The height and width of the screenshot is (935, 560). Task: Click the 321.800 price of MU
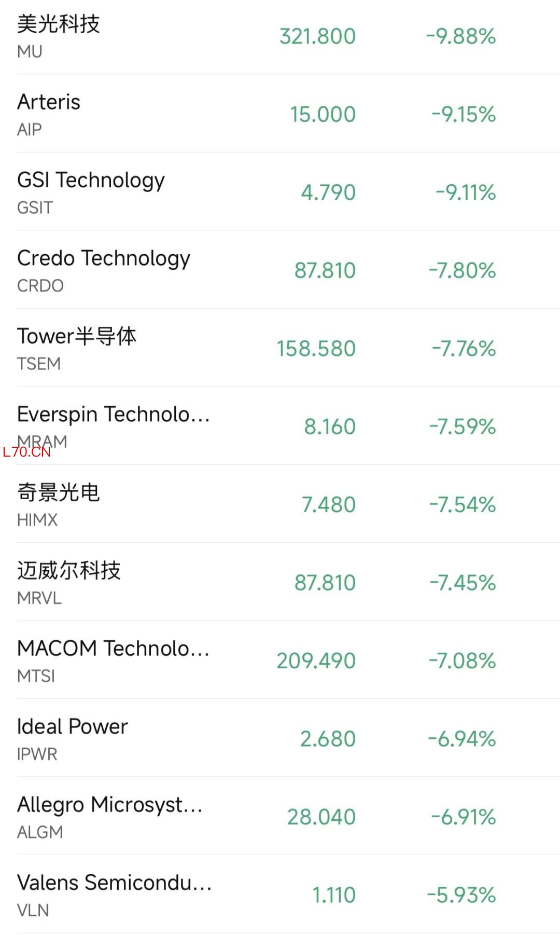(x=317, y=36)
